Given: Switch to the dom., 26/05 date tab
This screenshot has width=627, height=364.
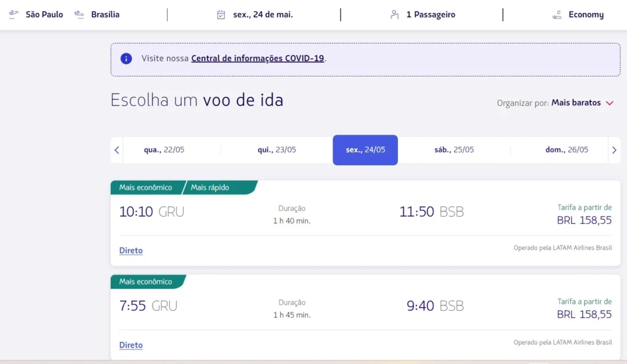Looking at the screenshot, I should click(566, 150).
